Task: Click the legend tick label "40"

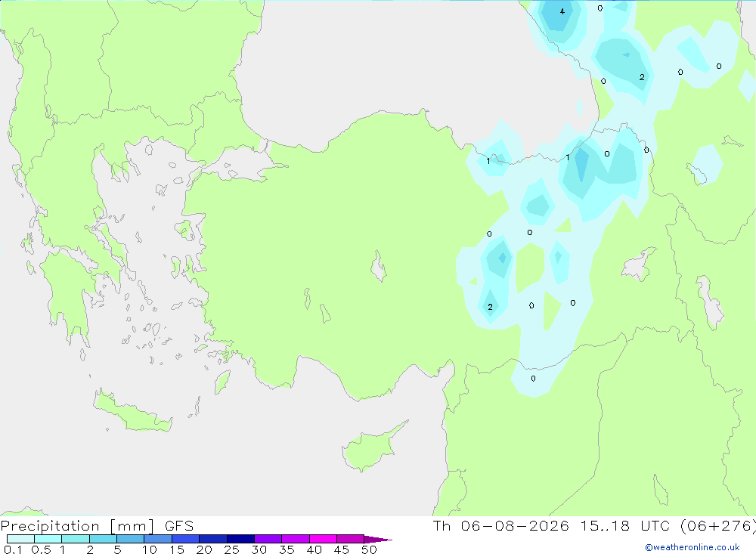Action: click(314, 549)
